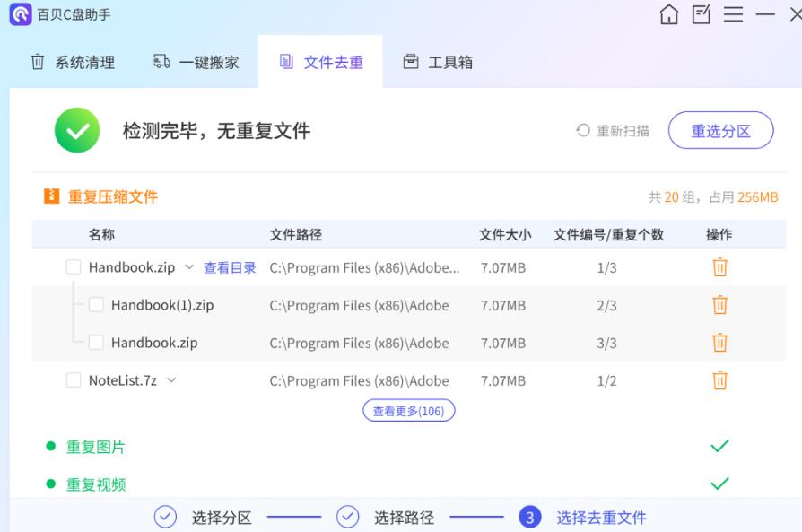
Task: Click the 重选分区 button
Action: click(x=720, y=130)
